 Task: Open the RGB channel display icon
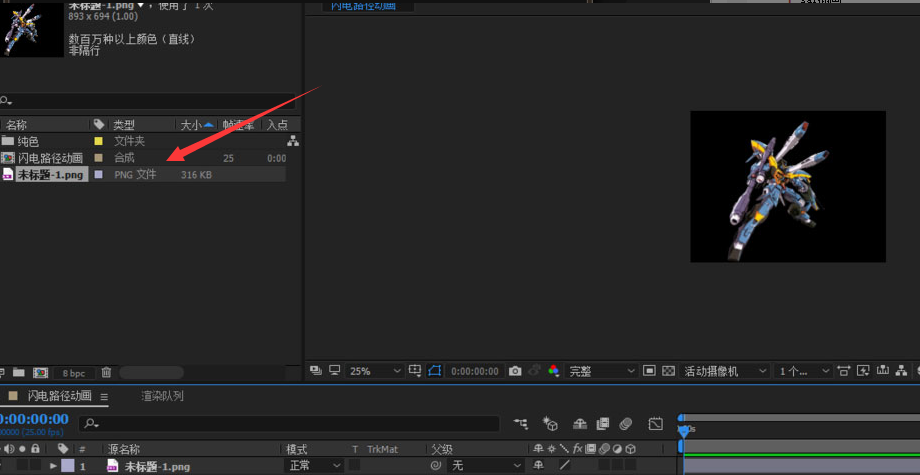tap(554, 371)
